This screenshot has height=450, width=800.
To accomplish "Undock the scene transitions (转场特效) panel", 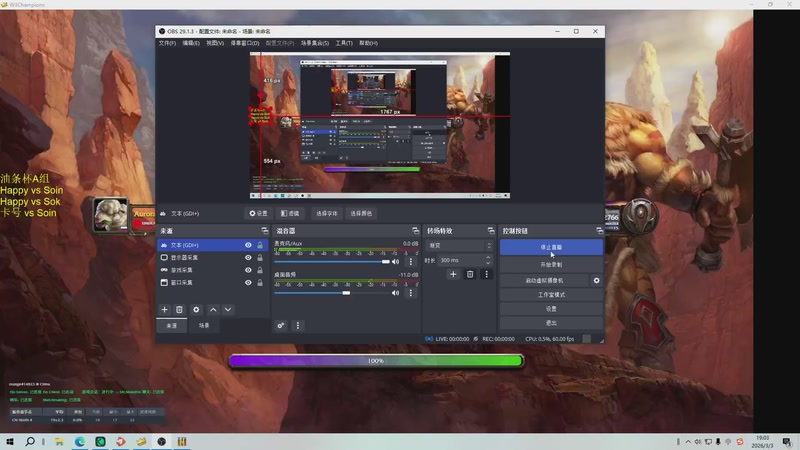I will click(491, 231).
